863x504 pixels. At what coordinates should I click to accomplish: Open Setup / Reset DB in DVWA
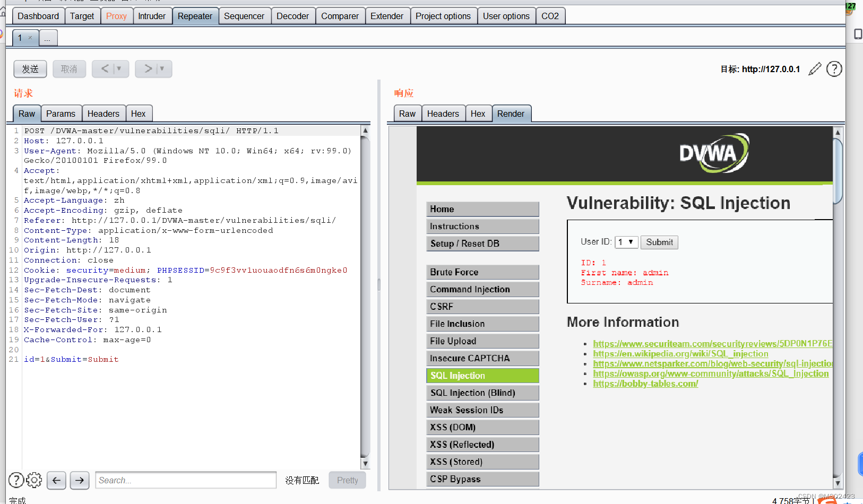(482, 244)
